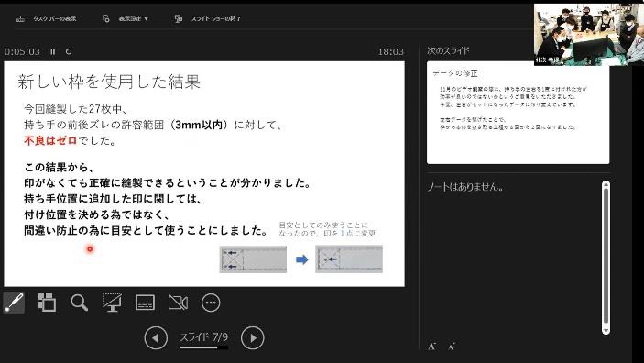
Task: Click the right frame diagram image
Action: [349, 259]
